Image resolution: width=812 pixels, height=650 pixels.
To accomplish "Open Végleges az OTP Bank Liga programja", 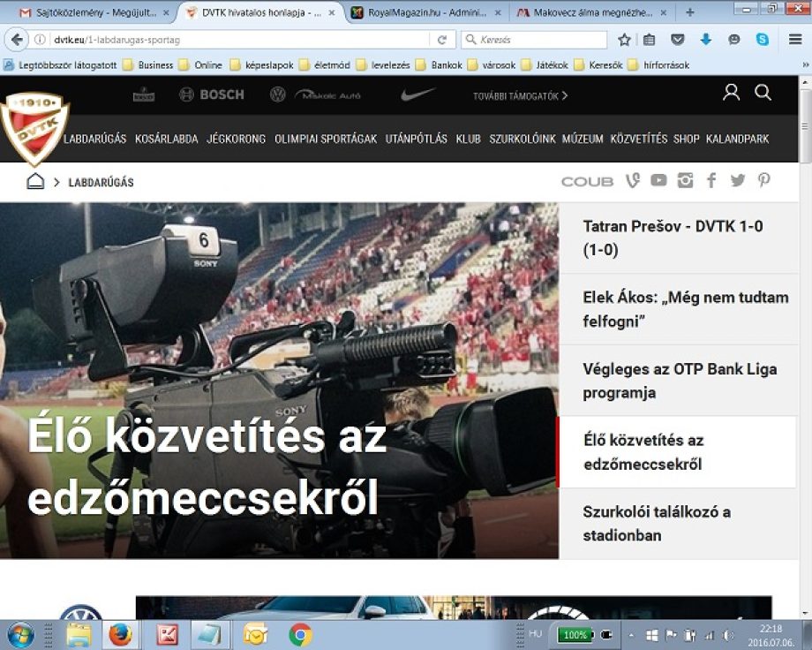I will click(x=680, y=381).
